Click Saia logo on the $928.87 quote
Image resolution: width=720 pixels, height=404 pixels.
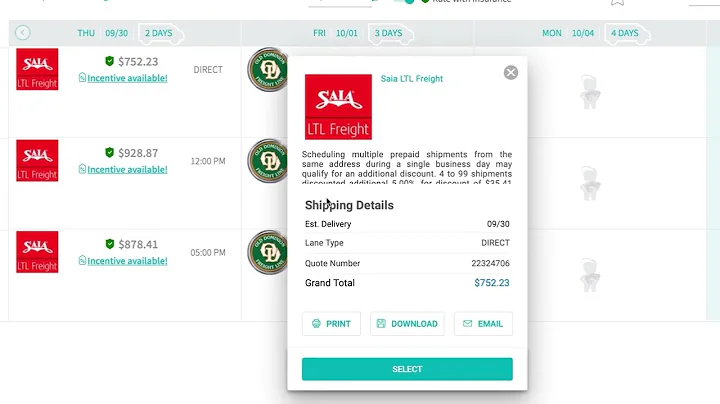(x=37, y=161)
